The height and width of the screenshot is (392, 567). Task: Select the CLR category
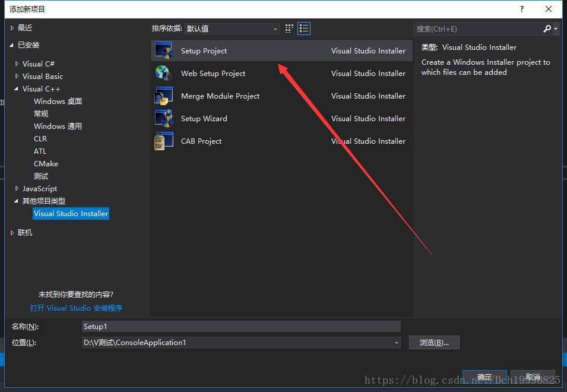[x=40, y=139]
